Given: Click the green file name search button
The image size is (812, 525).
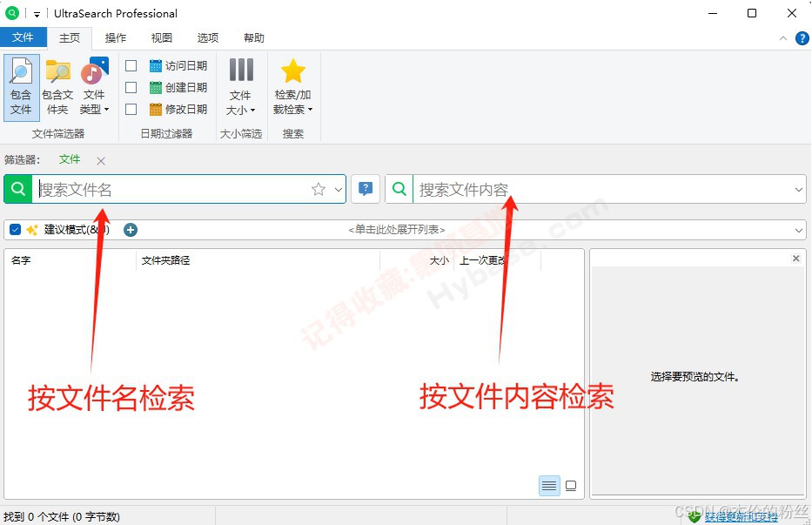Looking at the screenshot, I should 18,189.
